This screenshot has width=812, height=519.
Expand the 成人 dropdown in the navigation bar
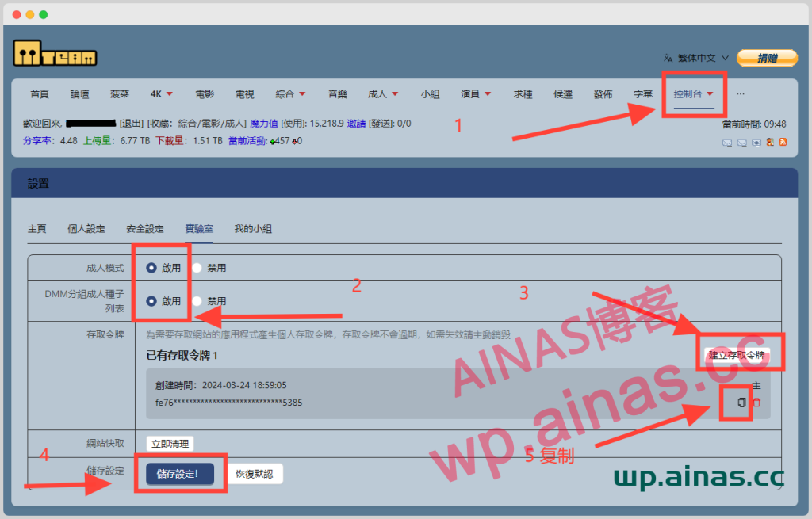click(x=383, y=94)
